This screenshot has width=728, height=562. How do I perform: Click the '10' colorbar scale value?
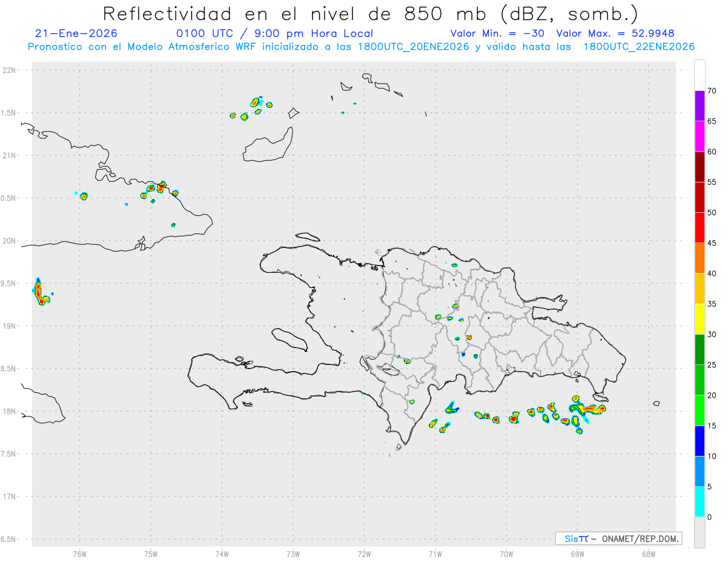(x=712, y=456)
